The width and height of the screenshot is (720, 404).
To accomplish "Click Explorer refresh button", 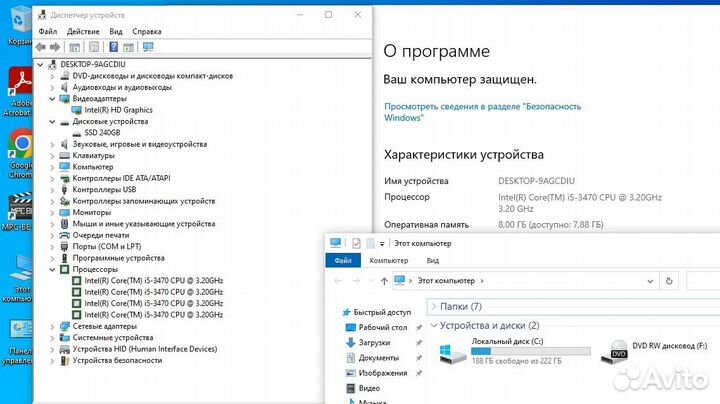I will (669, 281).
